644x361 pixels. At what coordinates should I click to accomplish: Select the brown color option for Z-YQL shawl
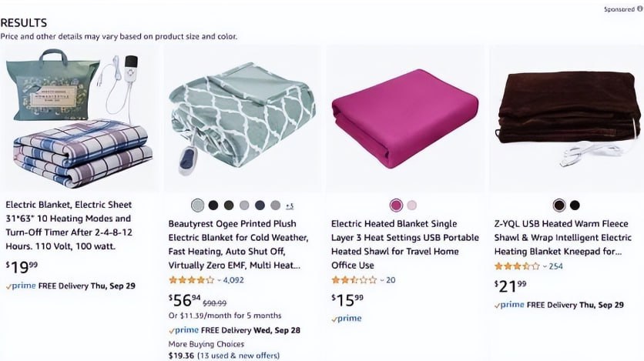coord(559,206)
